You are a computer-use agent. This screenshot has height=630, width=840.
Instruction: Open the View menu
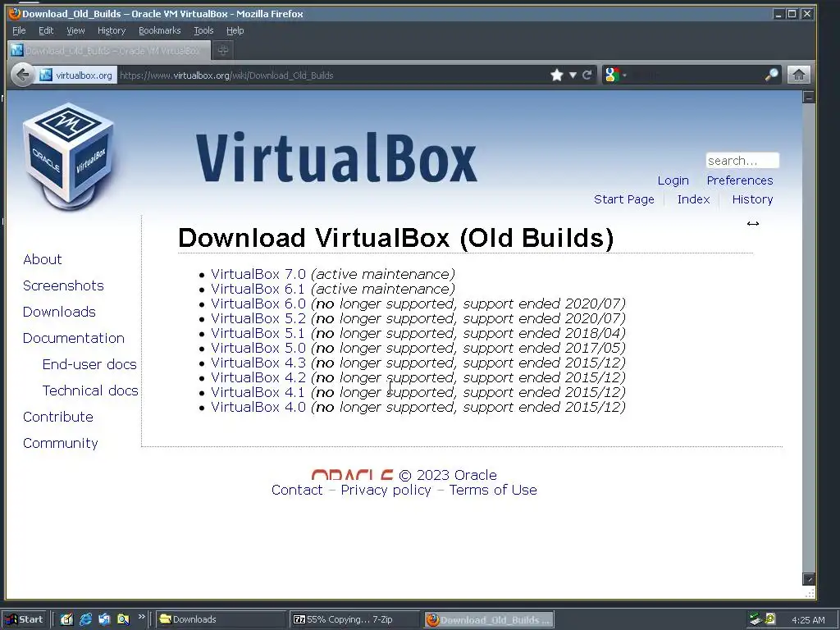(75, 30)
